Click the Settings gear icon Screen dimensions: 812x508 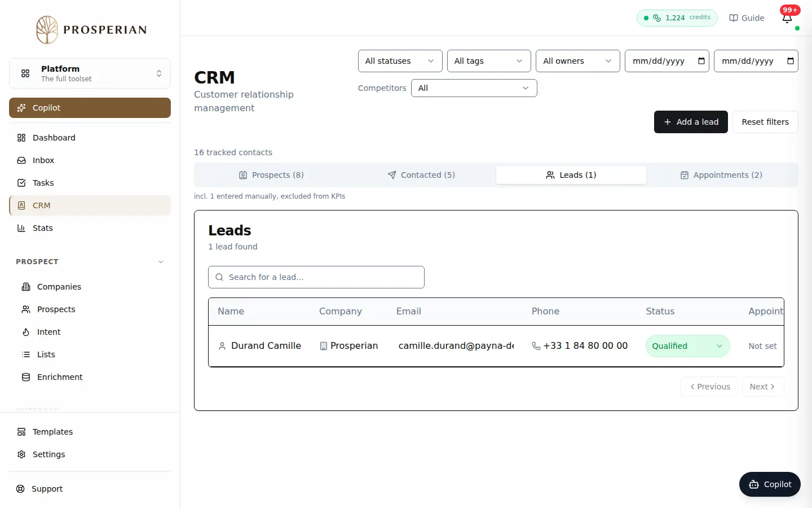[x=21, y=454]
